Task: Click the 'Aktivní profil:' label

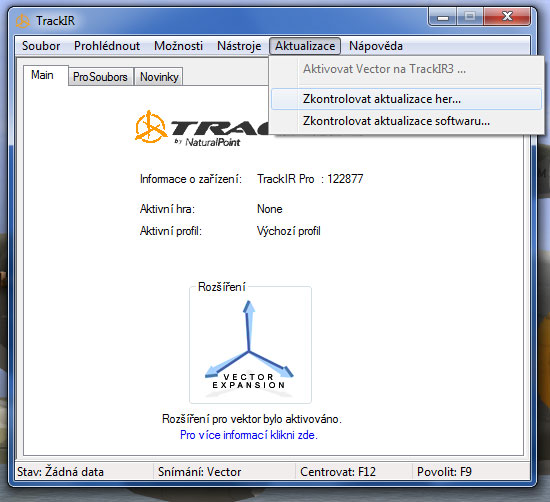Action: coord(171,231)
